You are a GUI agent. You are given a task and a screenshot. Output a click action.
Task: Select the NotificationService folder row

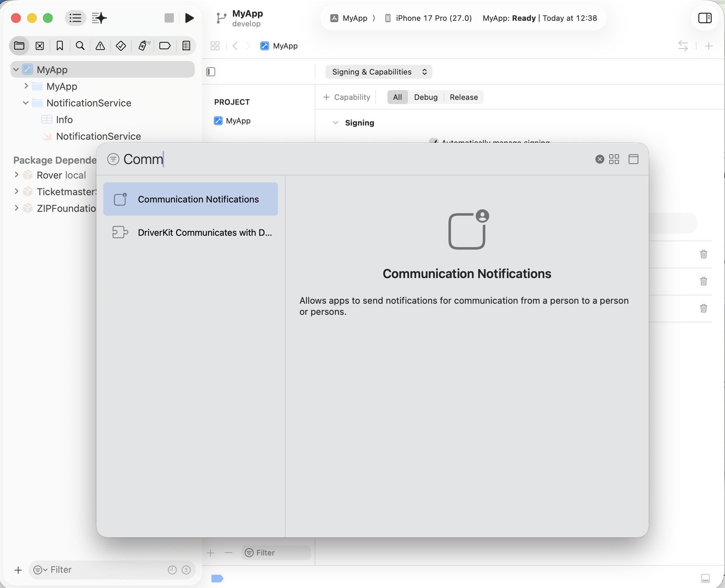(x=103, y=103)
